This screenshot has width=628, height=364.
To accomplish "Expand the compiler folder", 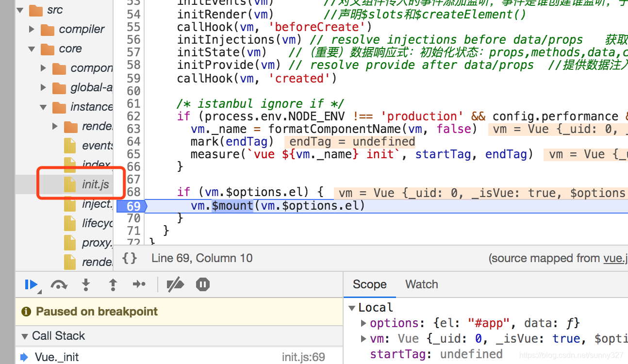I will tap(32, 29).
